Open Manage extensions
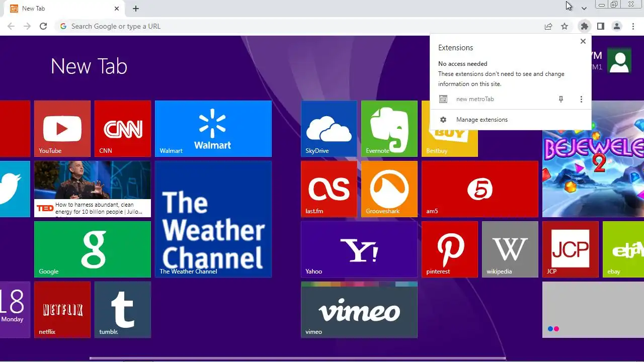This screenshot has width=644, height=362. tap(511, 120)
